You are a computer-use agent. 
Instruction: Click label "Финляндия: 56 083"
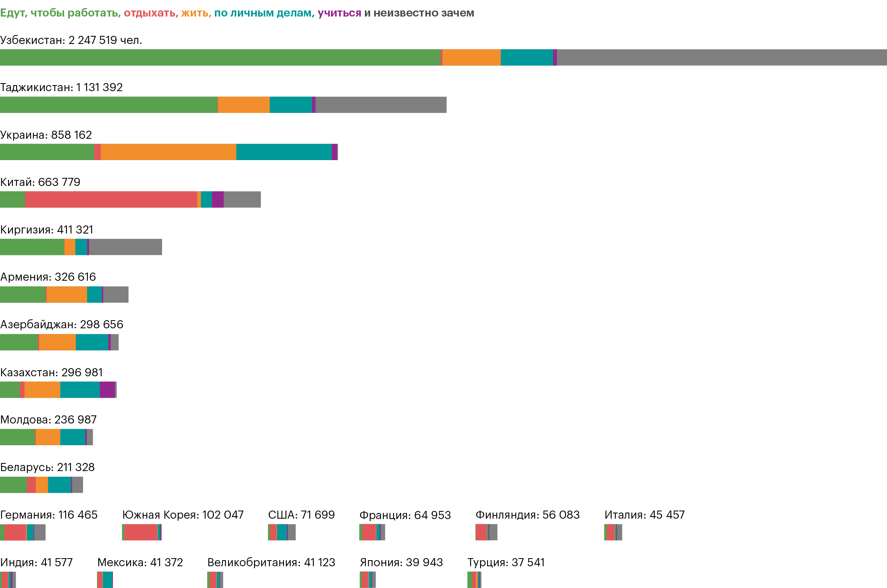tap(528, 515)
